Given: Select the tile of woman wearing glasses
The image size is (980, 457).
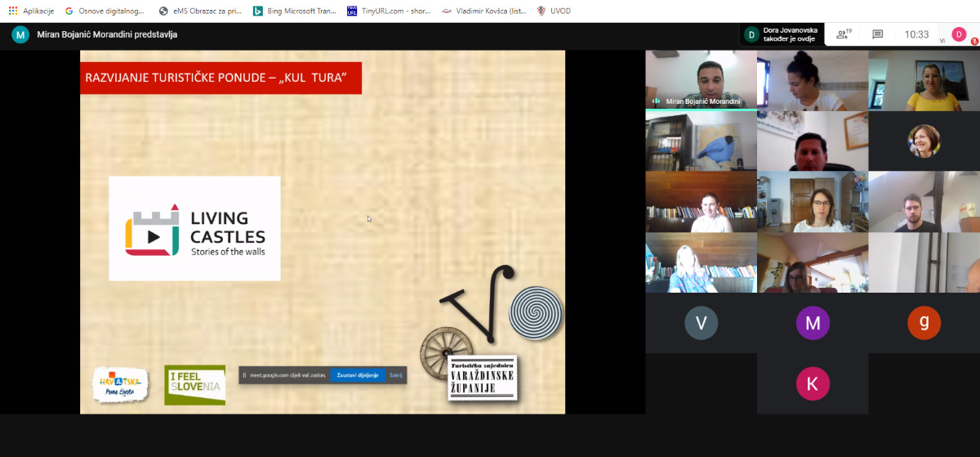Looking at the screenshot, I should click(x=813, y=201).
